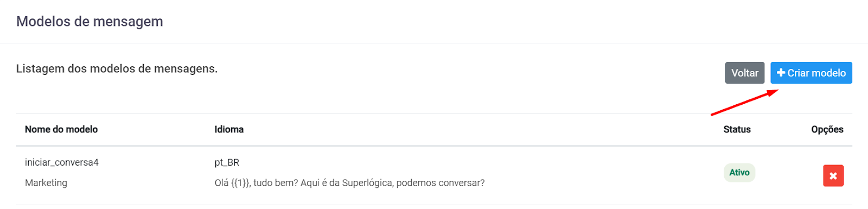
Task: Click the word Olá in the message
Action: point(221,183)
